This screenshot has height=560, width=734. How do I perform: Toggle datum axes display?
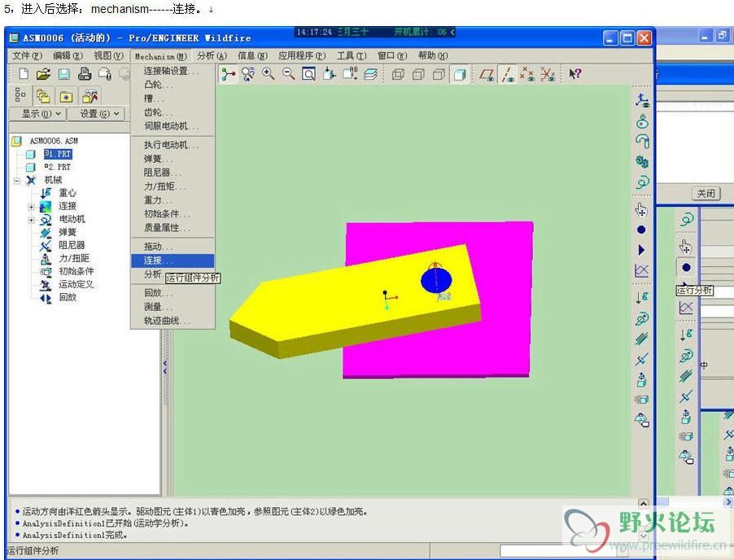click(x=508, y=74)
